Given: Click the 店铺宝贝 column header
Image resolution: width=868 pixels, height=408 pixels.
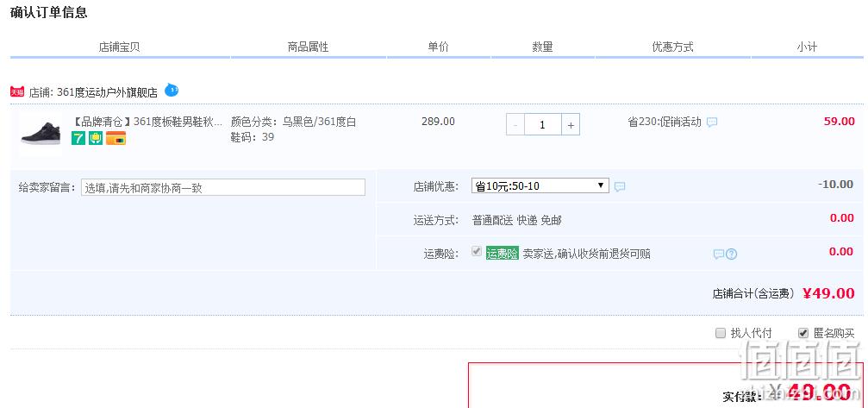Looking at the screenshot, I should coord(119,47).
